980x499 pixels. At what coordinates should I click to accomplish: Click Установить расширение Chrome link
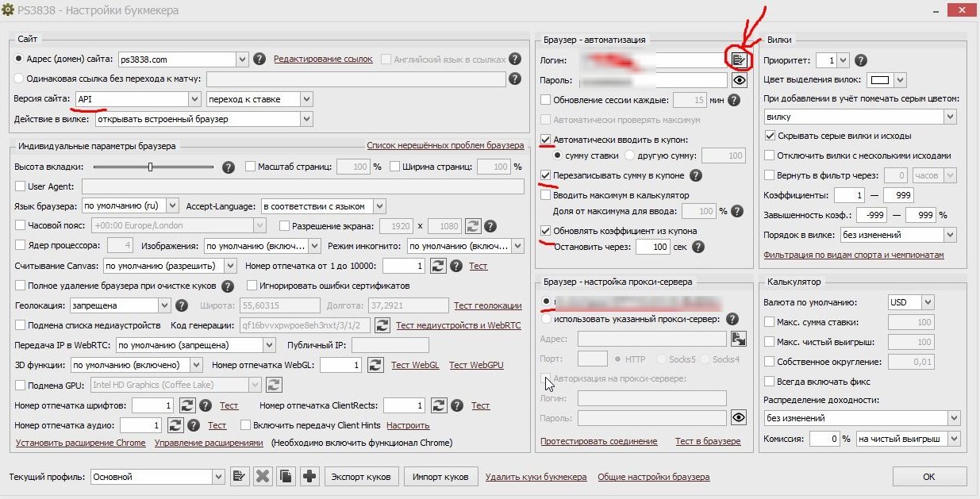click(81, 443)
